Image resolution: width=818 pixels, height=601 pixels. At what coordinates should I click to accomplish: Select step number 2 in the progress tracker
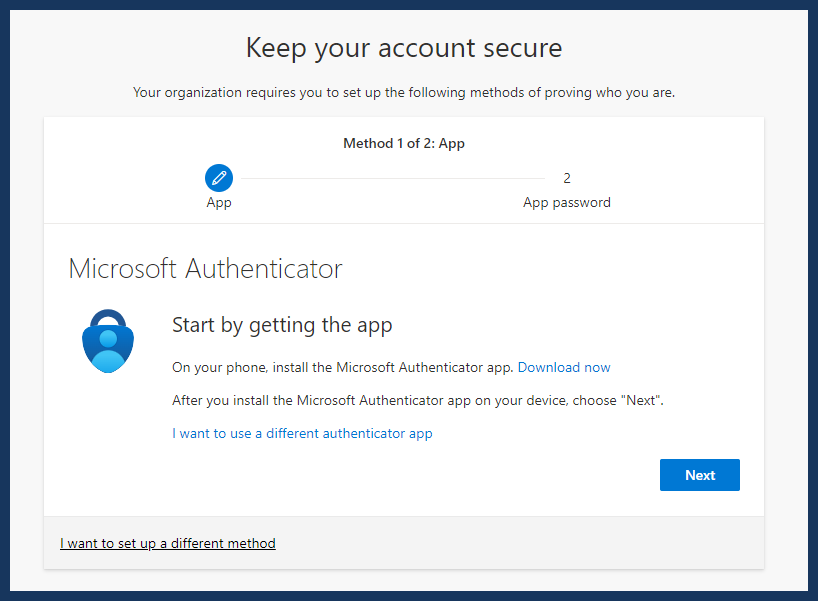(x=567, y=178)
